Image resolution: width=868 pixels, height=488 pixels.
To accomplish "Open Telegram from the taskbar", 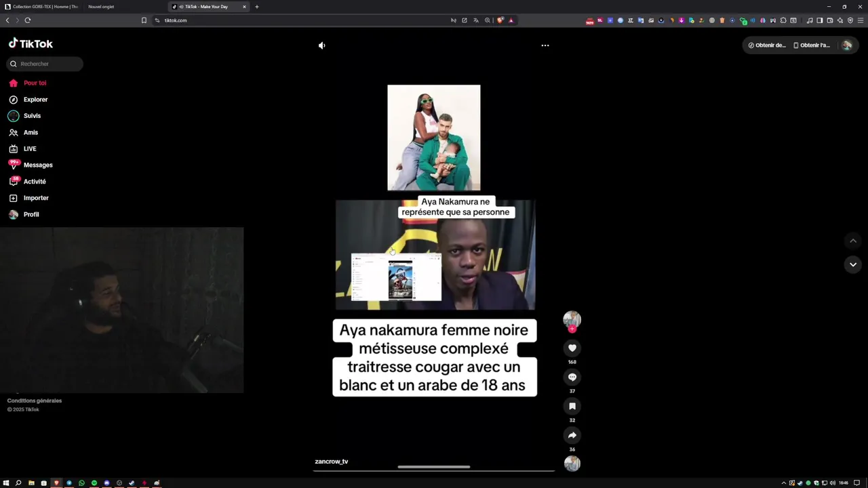I will coord(69,483).
